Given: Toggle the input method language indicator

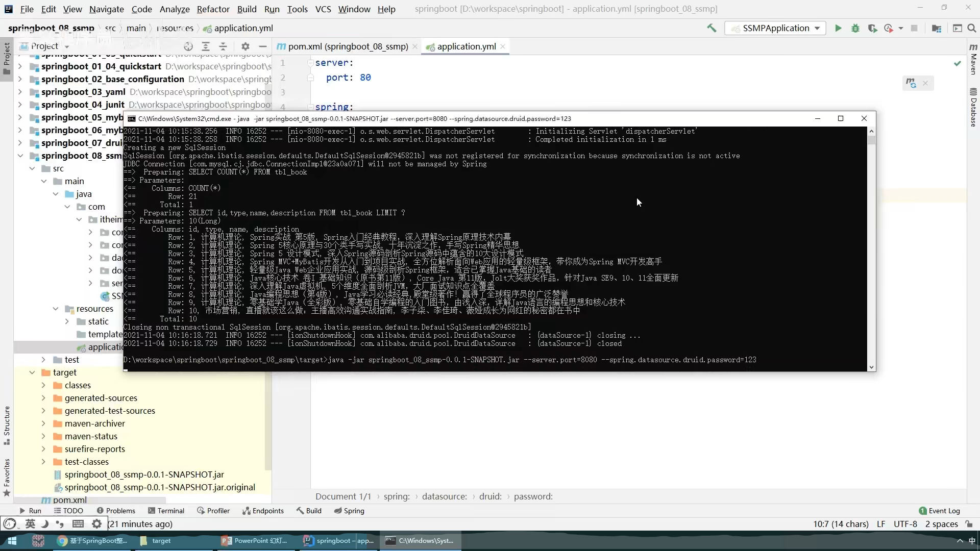Looking at the screenshot, I should pyautogui.click(x=30, y=524).
